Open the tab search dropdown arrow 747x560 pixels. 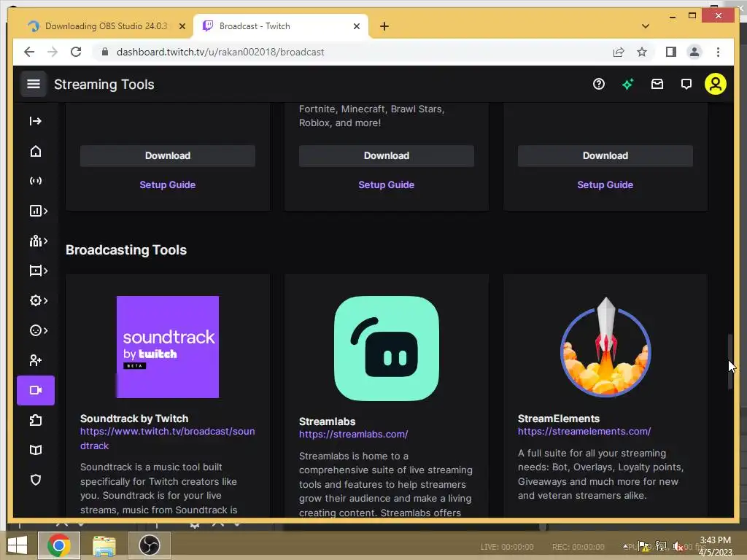[645, 27]
